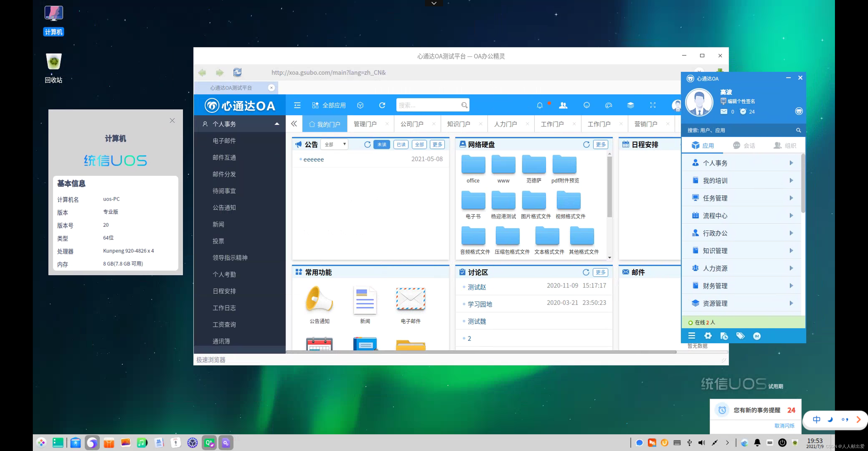Open notifications bell icon

[x=540, y=106]
